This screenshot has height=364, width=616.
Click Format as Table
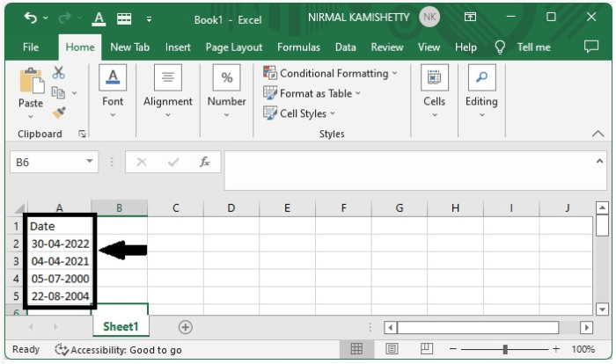click(312, 93)
